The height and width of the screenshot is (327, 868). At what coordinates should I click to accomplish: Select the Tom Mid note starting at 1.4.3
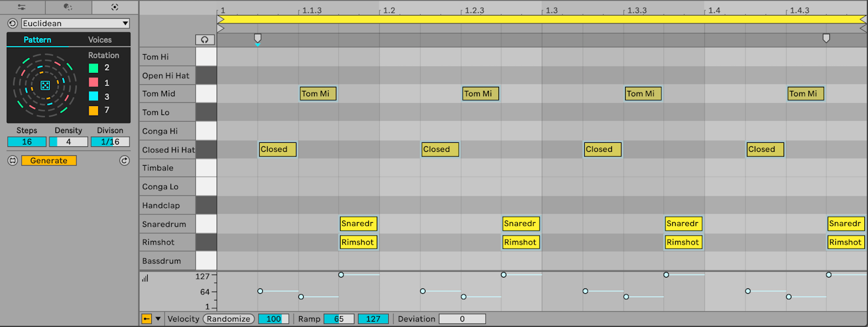point(806,93)
